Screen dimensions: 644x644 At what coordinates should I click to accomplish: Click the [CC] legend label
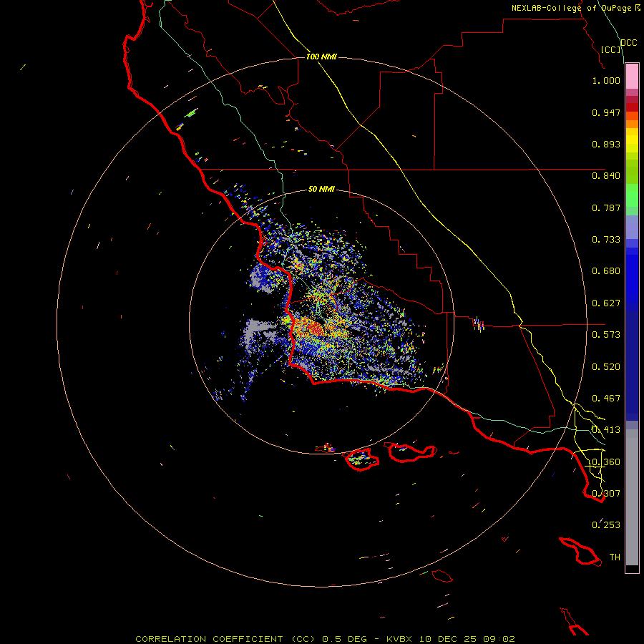(x=611, y=49)
